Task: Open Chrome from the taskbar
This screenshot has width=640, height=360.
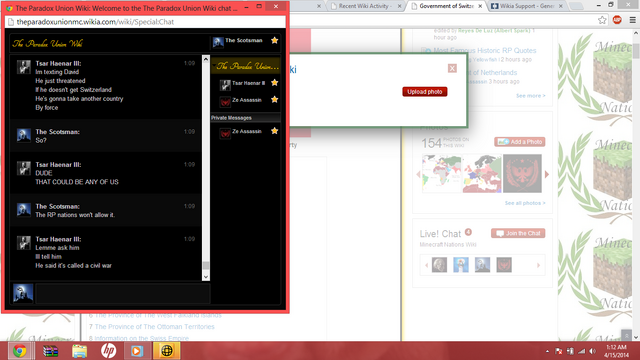Action: pos(19,351)
